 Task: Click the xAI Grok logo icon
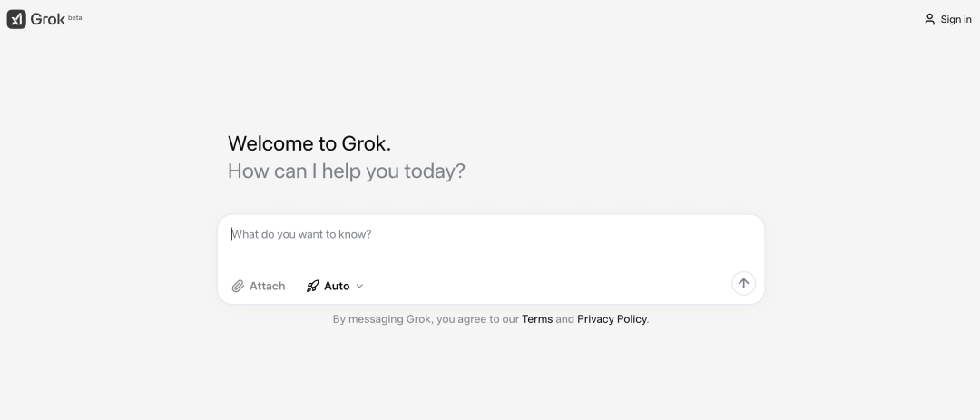[x=16, y=19]
